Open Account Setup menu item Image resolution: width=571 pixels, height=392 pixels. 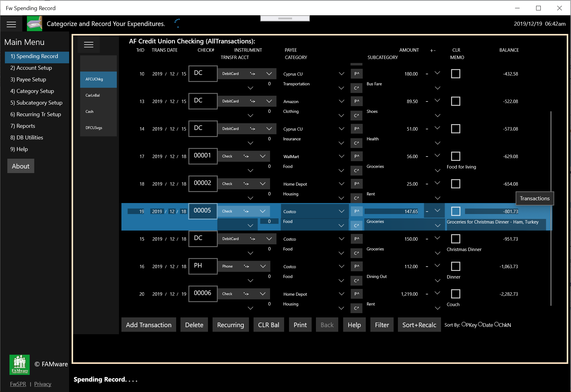click(x=31, y=68)
